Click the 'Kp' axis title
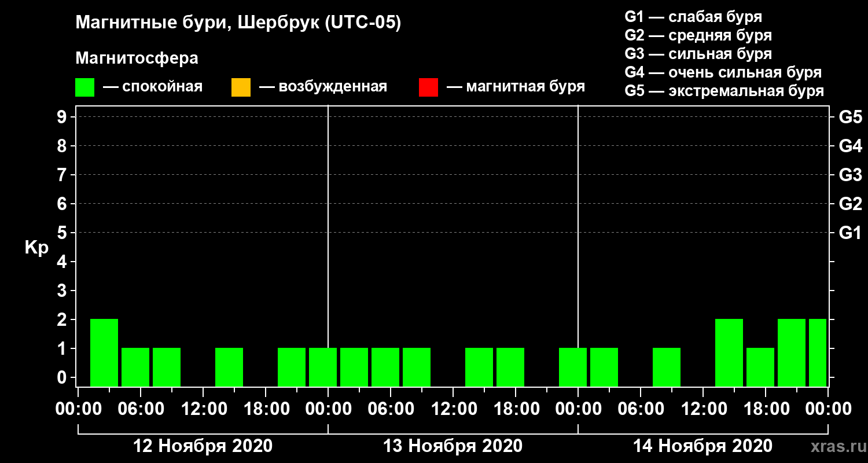Viewport: 868px width, 463px height. [x=36, y=248]
